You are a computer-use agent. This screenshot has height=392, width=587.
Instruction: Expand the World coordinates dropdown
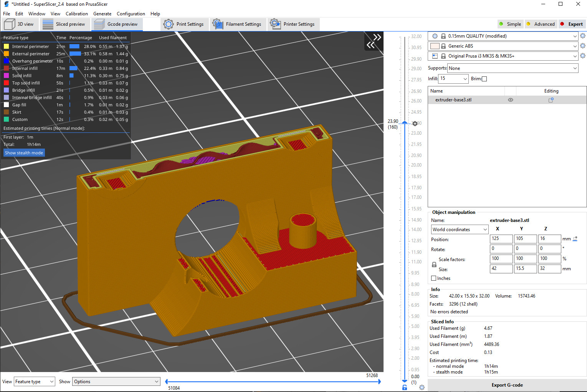pos(460,230)
